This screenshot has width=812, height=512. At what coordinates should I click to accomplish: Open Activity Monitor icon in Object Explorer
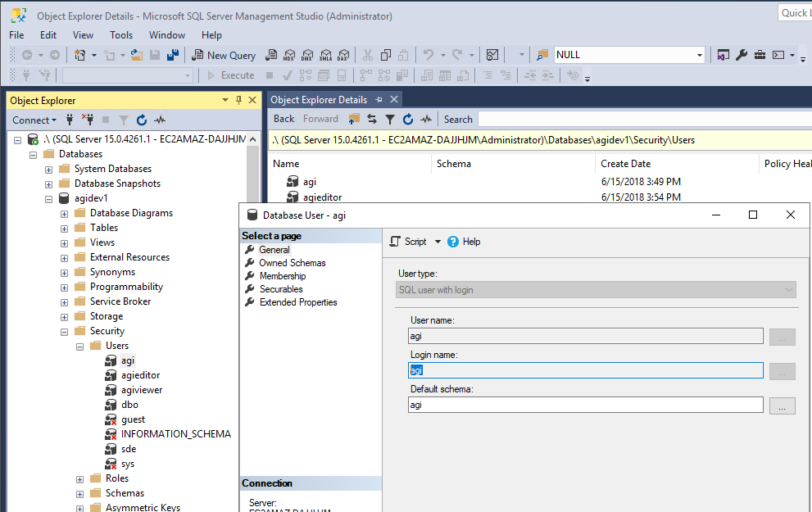[160, 120]
